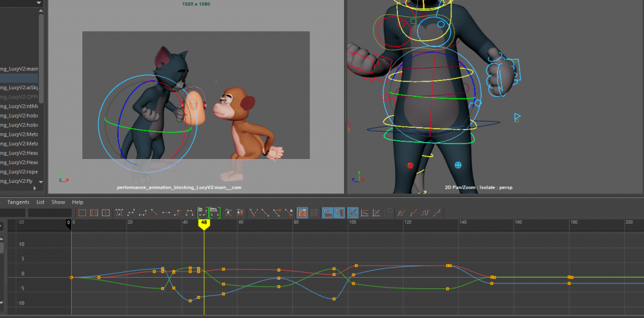The image size is (644, 318).
Task: Apply Auto tangents to selected keys
Action: [119, 212]
